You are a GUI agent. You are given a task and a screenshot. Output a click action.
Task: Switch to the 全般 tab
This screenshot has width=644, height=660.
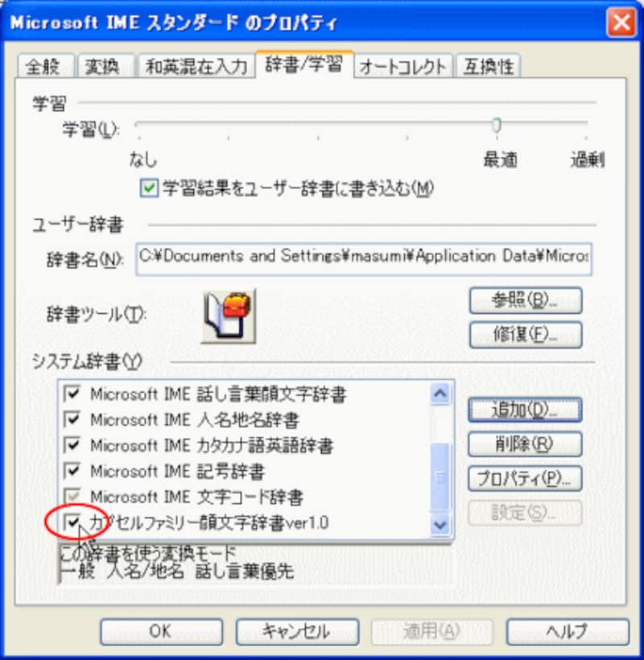click(x=45, y=66)
